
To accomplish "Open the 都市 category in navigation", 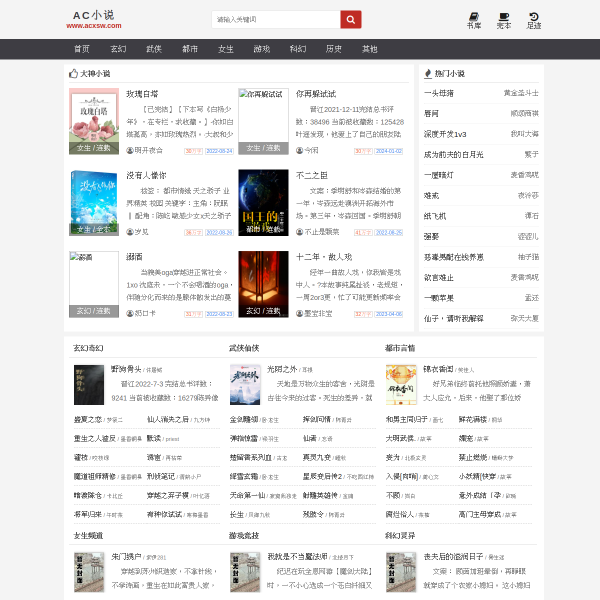I will tap(190, 49).
